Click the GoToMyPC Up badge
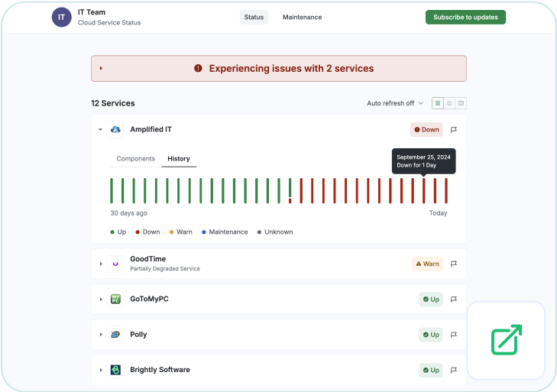 click(x=431, y=300)
